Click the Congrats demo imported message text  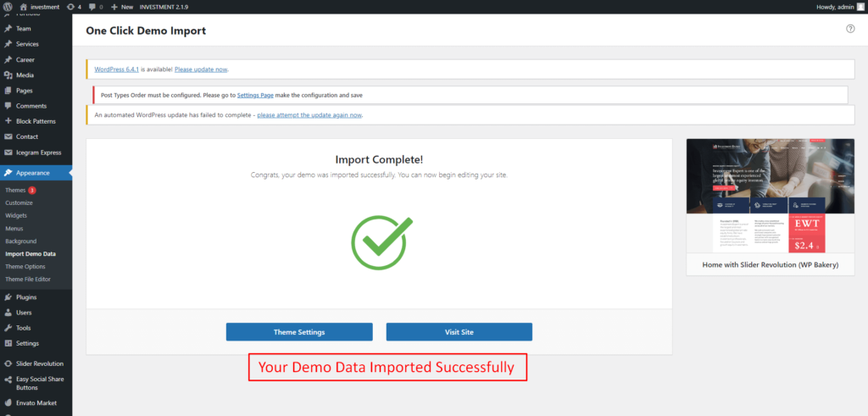tap(379, 175)
